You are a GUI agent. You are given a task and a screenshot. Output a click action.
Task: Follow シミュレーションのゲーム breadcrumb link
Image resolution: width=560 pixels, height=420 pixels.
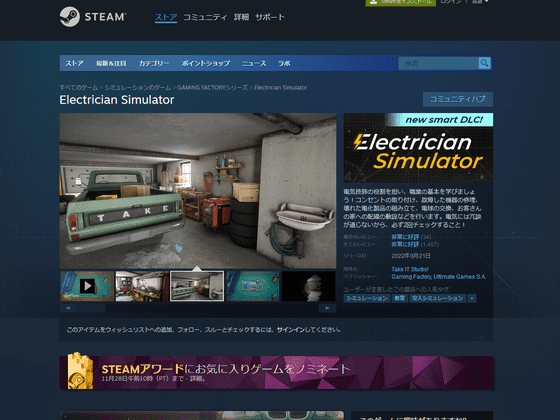pos(138,88)
